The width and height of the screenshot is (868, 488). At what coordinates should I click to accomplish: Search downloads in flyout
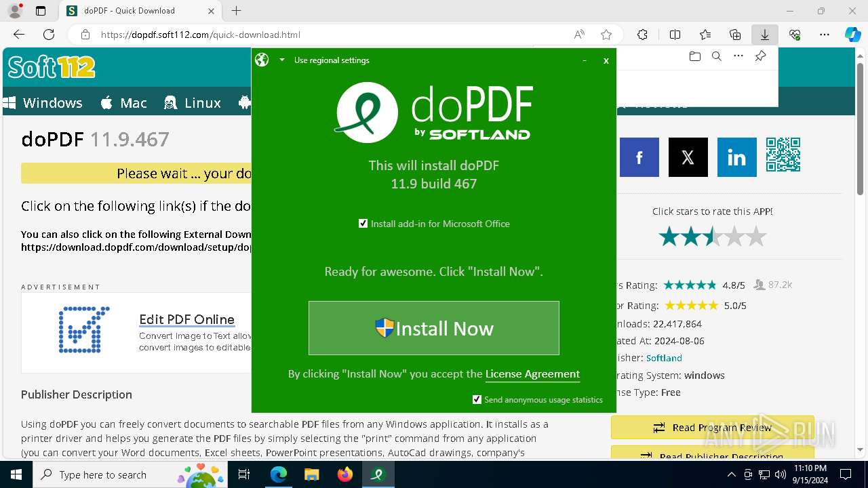click(716, 56)
